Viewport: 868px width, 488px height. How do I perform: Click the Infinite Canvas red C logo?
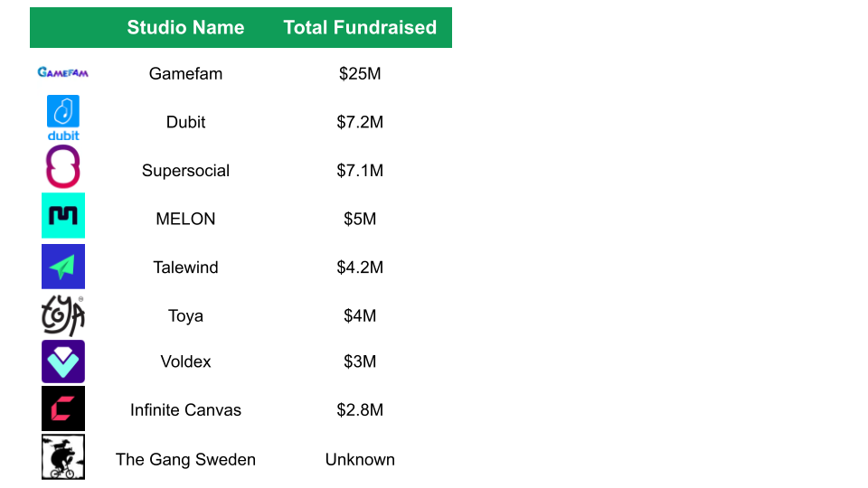coord(63,408)
